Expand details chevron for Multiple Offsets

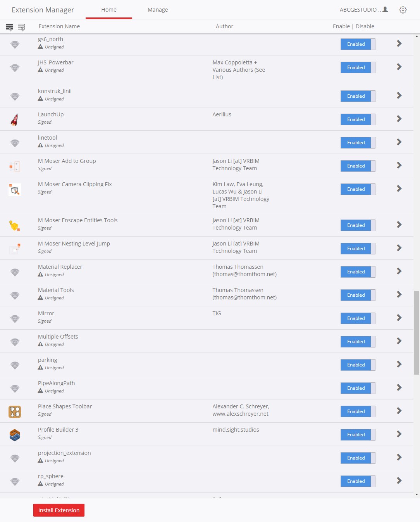coord(399,341)
